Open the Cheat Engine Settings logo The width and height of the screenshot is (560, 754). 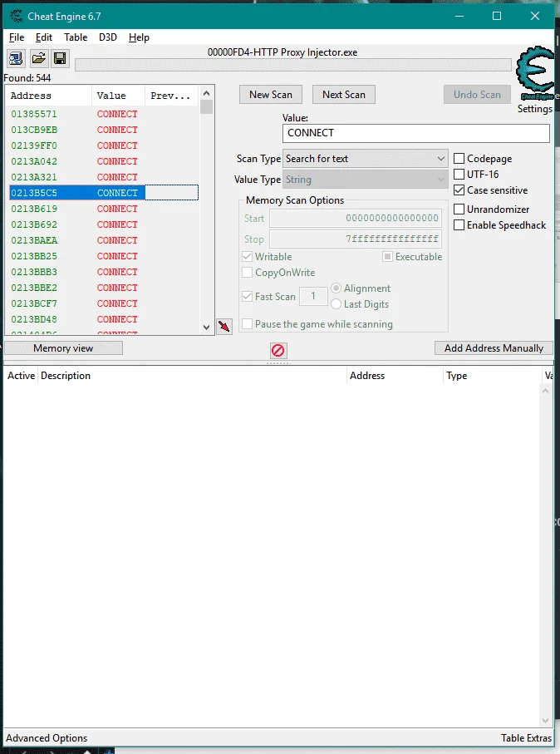[534, 73]
